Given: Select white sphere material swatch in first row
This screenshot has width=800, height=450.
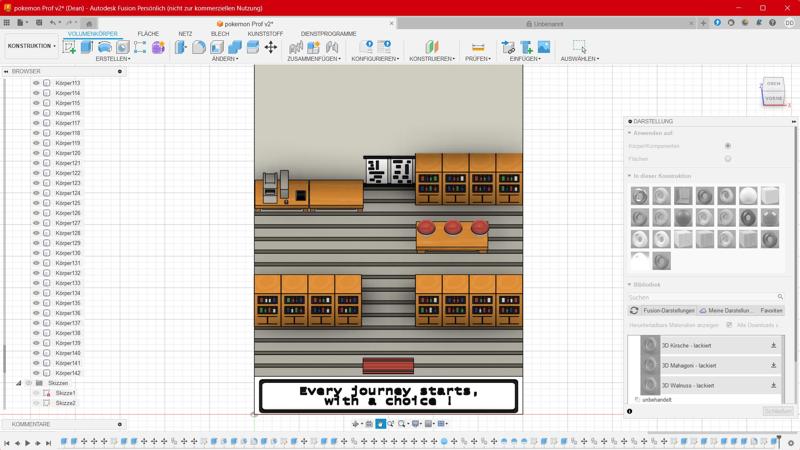Looking at the screenshot, I should tap(748, 195).
